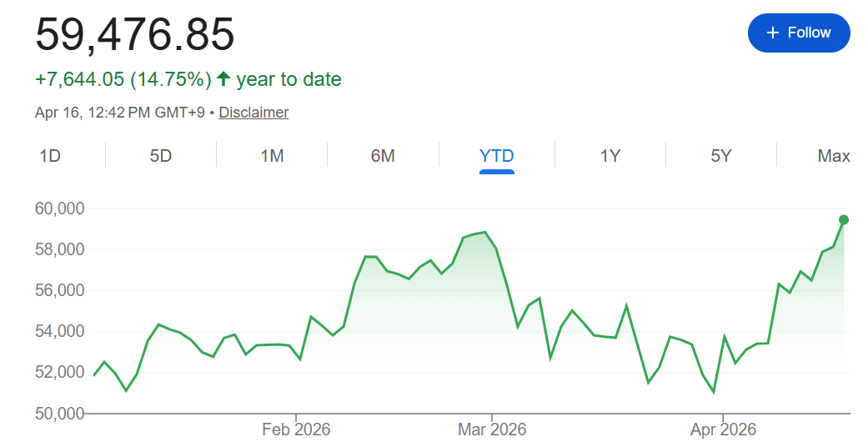The height and width of the screenshot is (442, 868).
Task: Click the Feb 2026 axis label
Action: pos(296,429)
